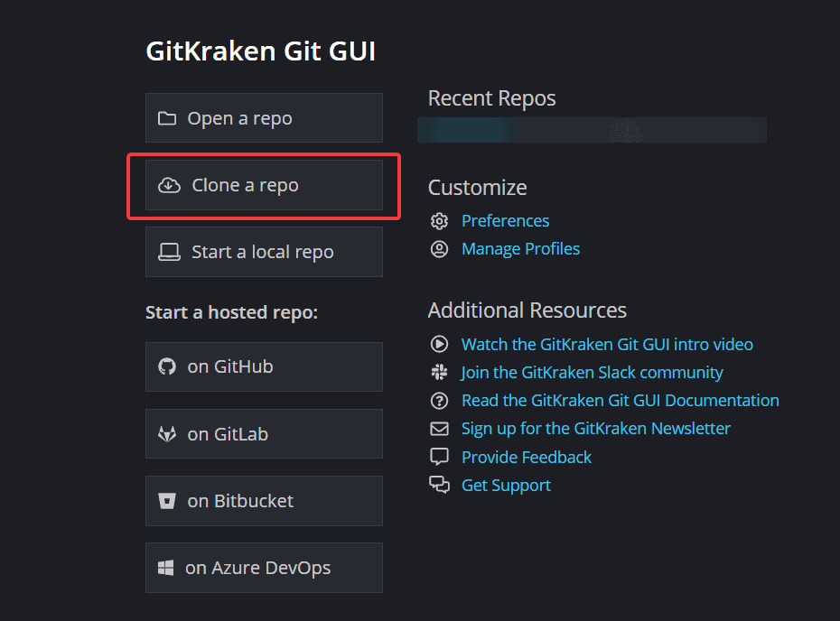840x621 pixels.
Task: Click the GitLab fox icon
Action: coord(167,433)
